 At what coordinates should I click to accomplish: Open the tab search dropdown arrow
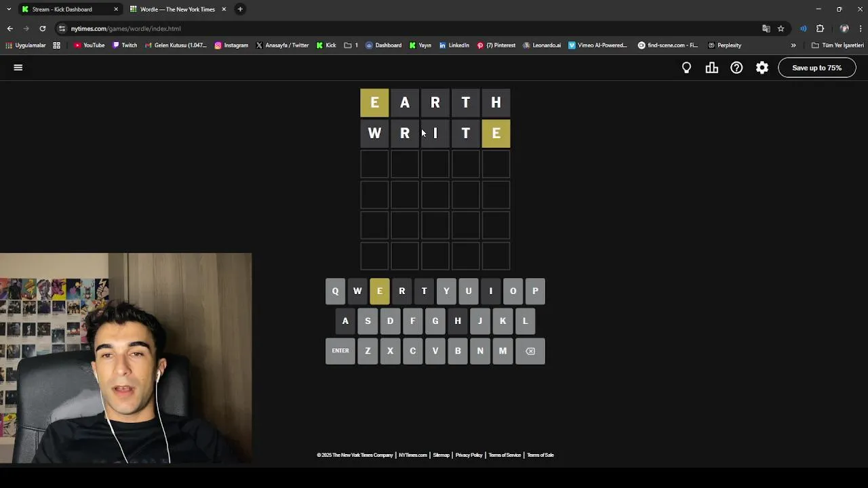point(8,9)
